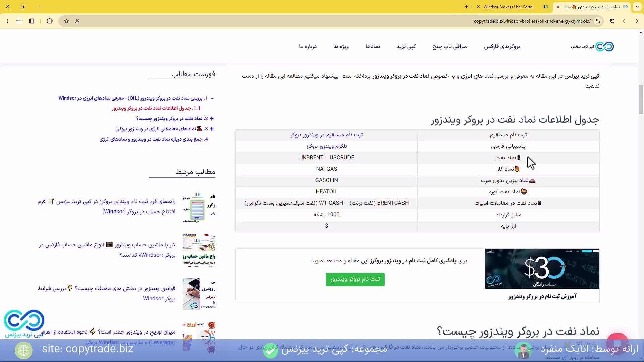Screen dimensions: 644x362
Task: Open the تلگرام ویندزور بروکرز link in table
Action: (x=326, y=146)
